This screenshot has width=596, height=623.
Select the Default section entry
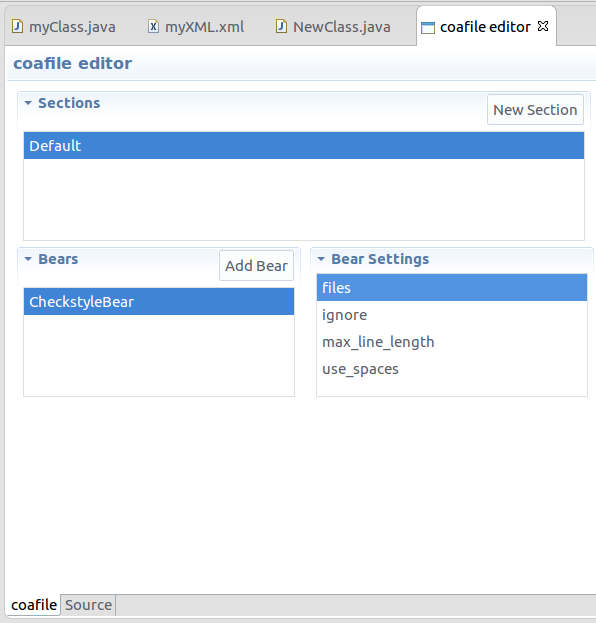tap(304, 145)
